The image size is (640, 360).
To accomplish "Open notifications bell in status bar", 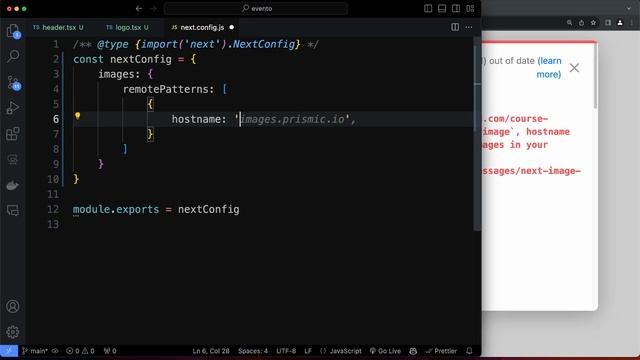I will pos(469,351).
